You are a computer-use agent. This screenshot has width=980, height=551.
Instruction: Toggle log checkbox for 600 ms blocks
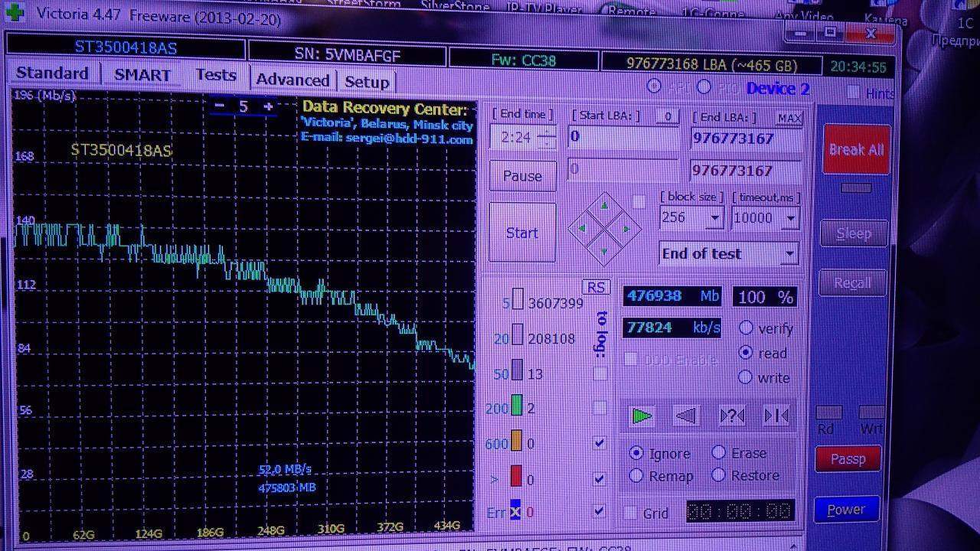599,443
